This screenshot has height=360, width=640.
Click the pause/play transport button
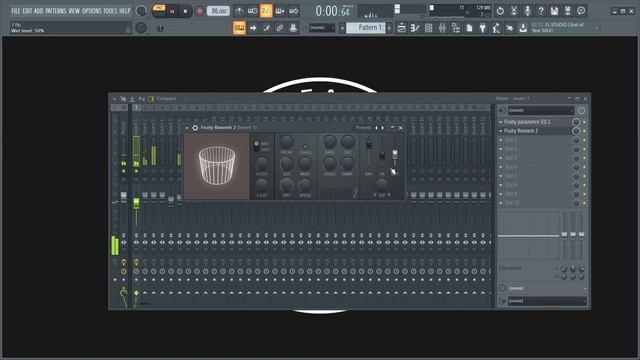172,11
